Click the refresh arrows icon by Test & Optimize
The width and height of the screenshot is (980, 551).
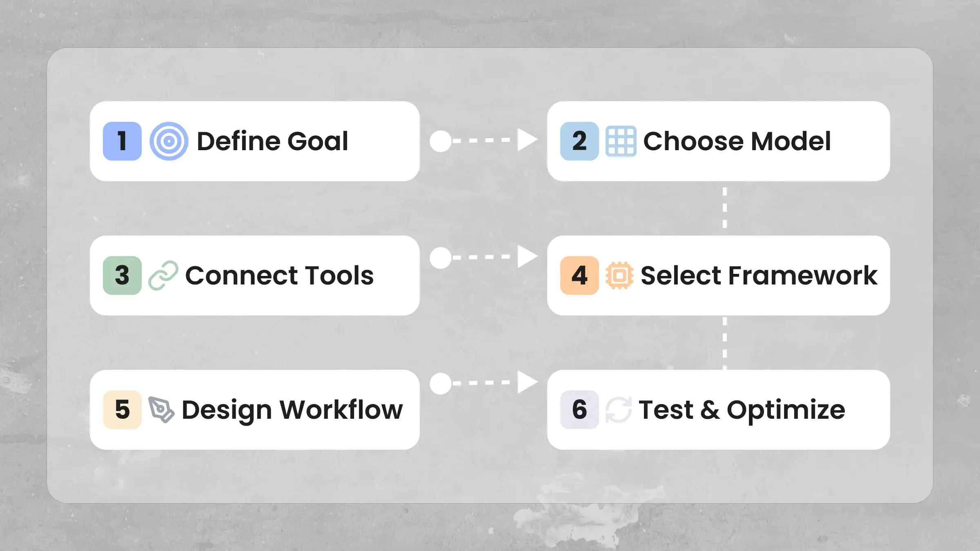(618, 409)
